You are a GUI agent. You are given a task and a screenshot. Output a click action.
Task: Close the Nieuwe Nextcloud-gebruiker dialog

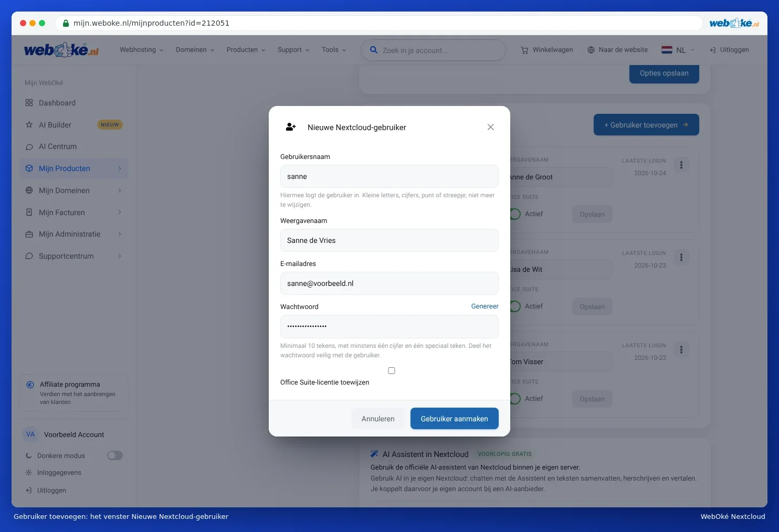(490, 127)
